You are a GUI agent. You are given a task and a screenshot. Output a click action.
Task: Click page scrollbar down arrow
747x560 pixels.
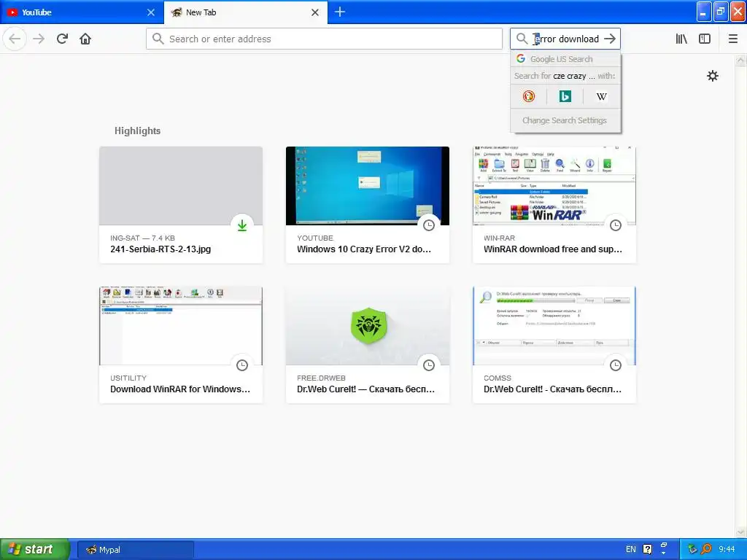740,532
